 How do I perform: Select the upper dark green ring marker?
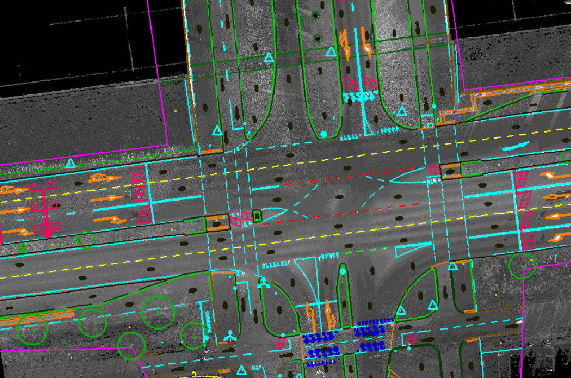[315, 15]
